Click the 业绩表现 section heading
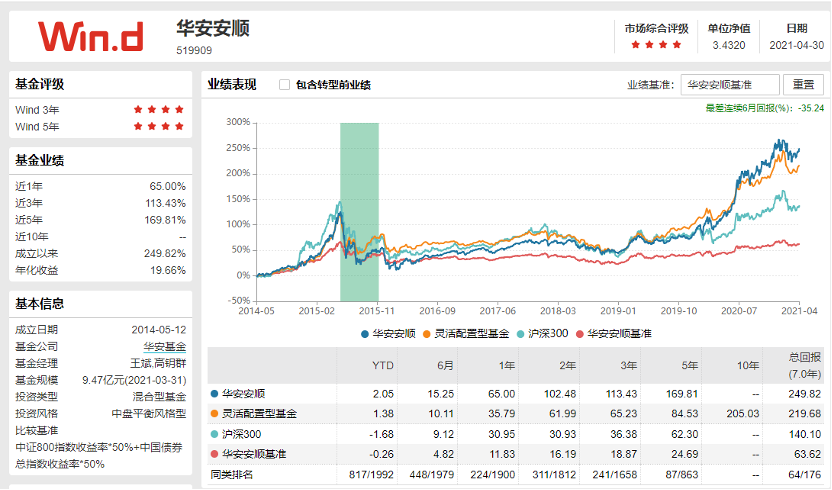 click(232, 84)
